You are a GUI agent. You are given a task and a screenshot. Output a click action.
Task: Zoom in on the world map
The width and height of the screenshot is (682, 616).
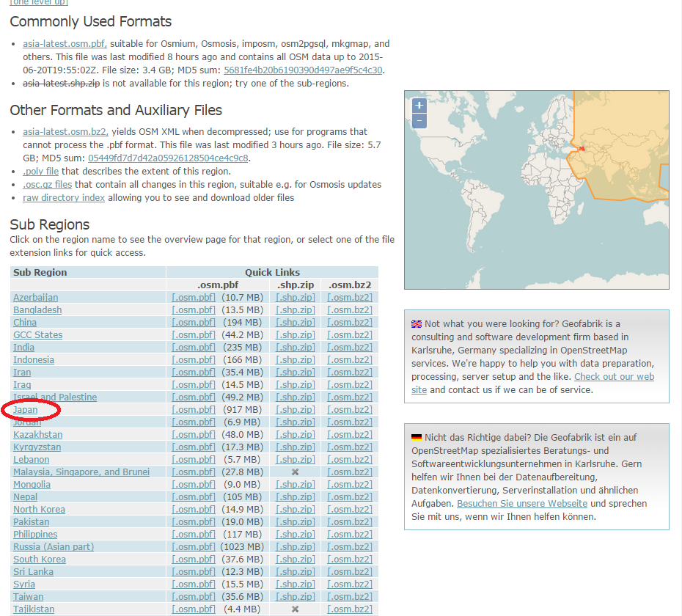click(419, 105)
